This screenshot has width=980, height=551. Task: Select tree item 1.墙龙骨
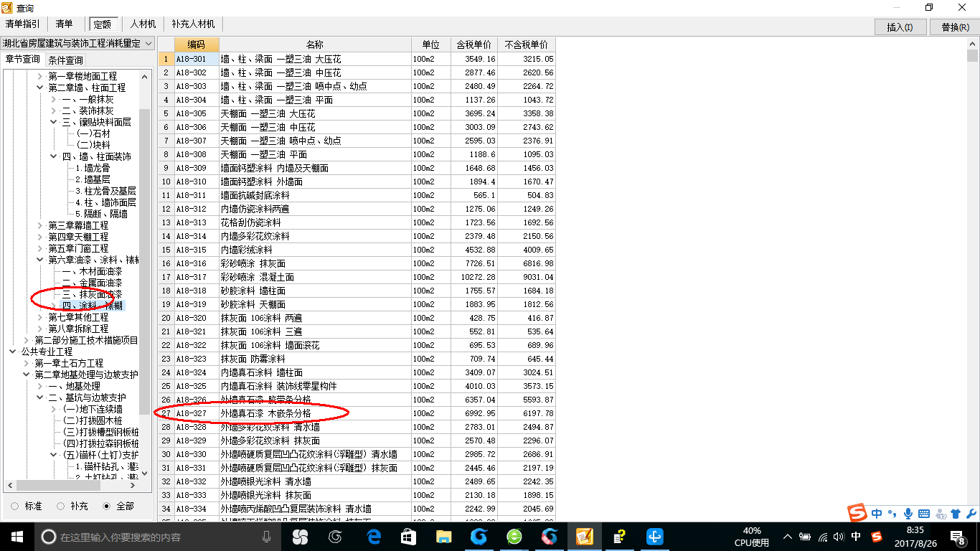click(x=93, y=168)
